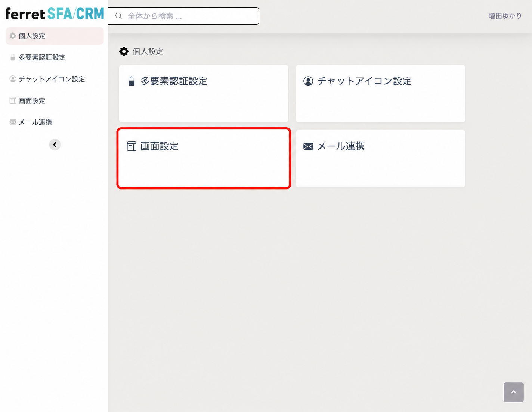Screen dimensions: 532x412
Task: Click the sidebar chat avatar icon
Action: pyautogui.click(x=13, y=79)
